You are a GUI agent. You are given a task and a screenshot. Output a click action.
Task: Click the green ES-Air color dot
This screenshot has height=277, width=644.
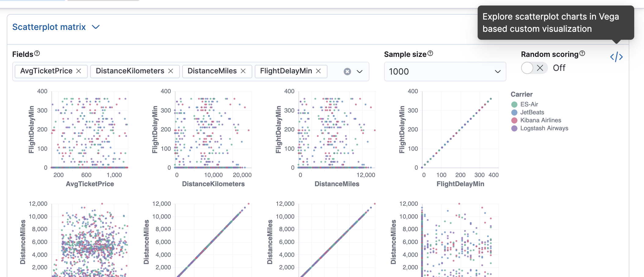point(514,104)
